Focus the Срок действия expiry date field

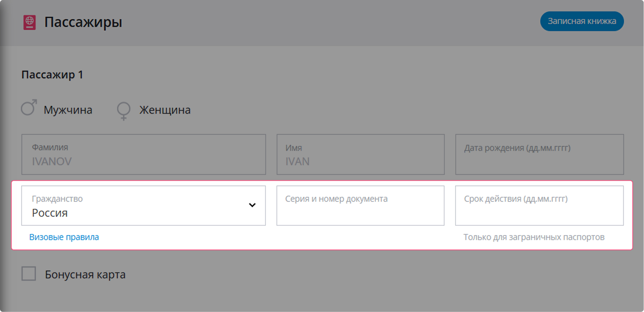[x=539, y=206]
